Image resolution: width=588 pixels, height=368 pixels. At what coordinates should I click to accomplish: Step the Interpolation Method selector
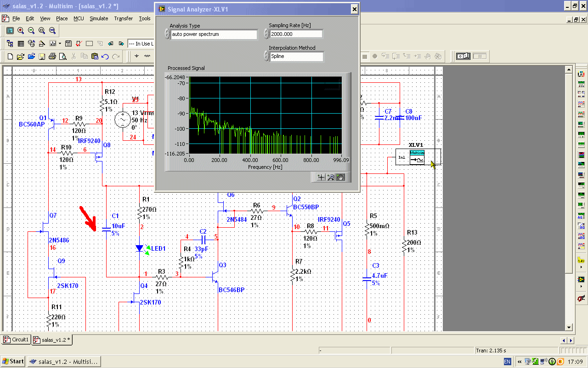pyautogui.click(x=267, y=56)
